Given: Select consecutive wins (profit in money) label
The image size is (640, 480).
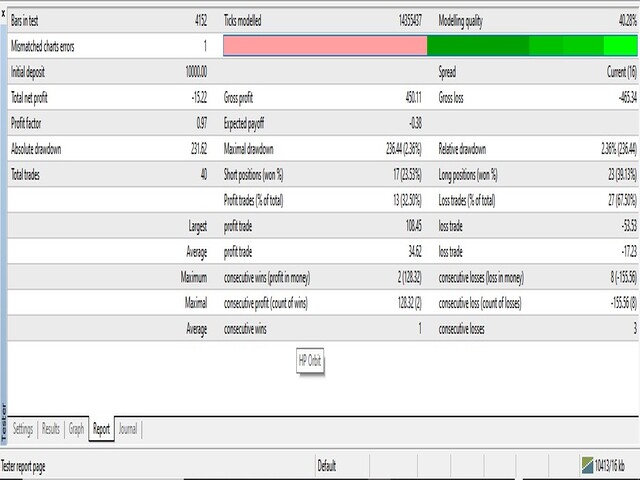Looking at the screenshot, I should pos(267,278).
